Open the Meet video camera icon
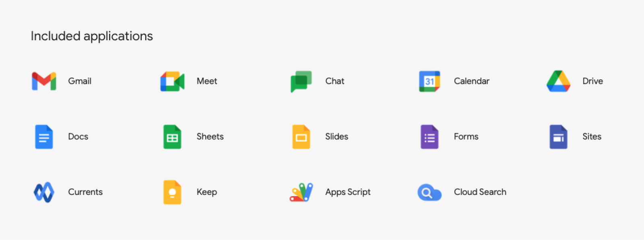644x240 pixels. (172, 81)
